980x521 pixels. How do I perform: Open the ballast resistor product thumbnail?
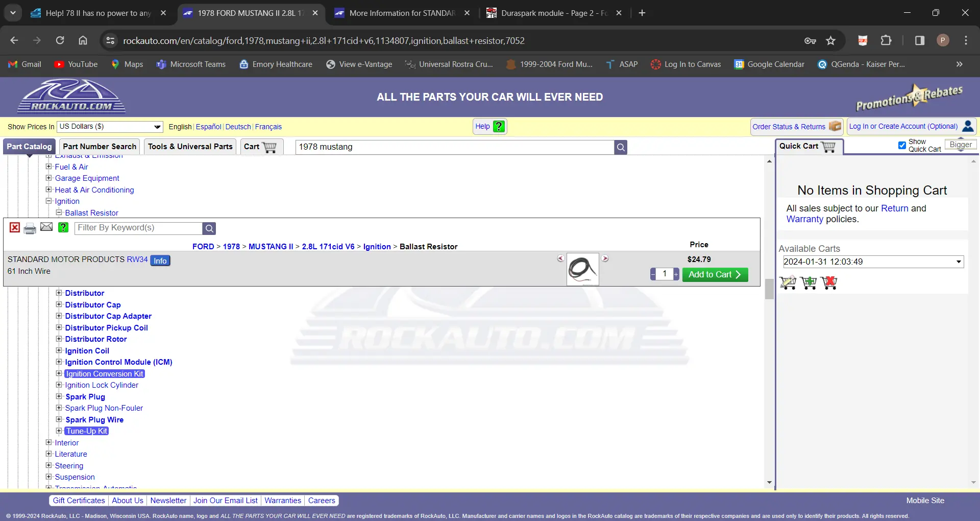[582, 269]
